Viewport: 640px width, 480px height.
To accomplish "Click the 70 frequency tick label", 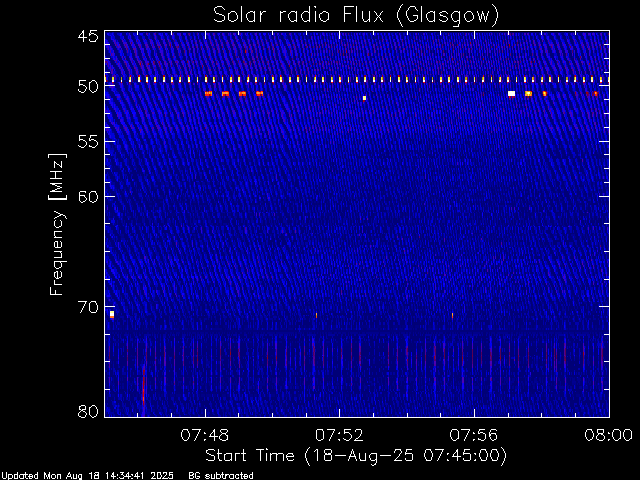I will click(88, 307).
